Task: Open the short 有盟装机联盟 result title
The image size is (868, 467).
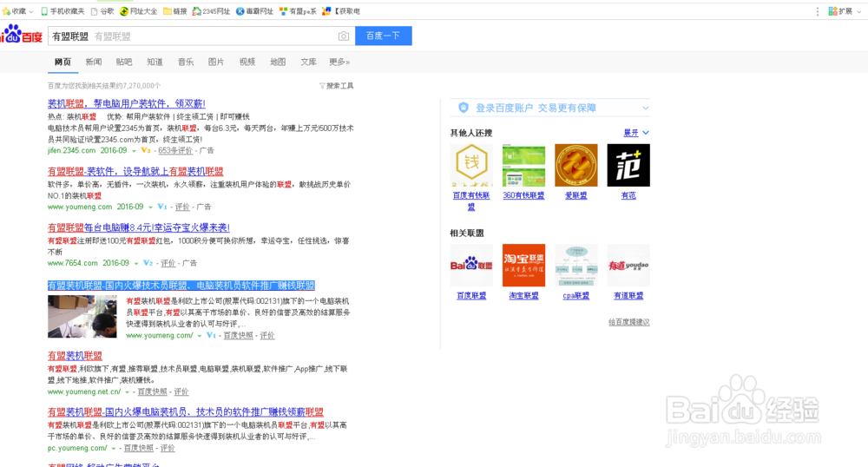Action: [x=75, y=356]
